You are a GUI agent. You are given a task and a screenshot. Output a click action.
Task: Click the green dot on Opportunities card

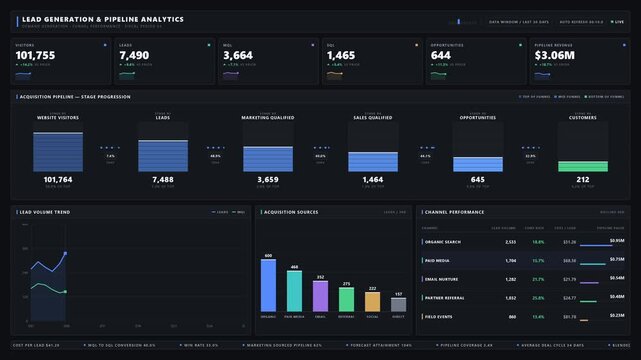point(520,45)
